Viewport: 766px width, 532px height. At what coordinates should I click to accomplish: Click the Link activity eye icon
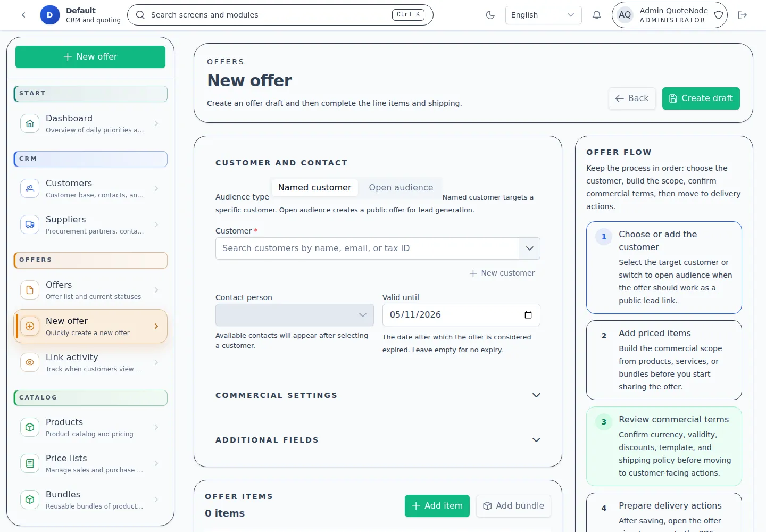pos(30,362)
